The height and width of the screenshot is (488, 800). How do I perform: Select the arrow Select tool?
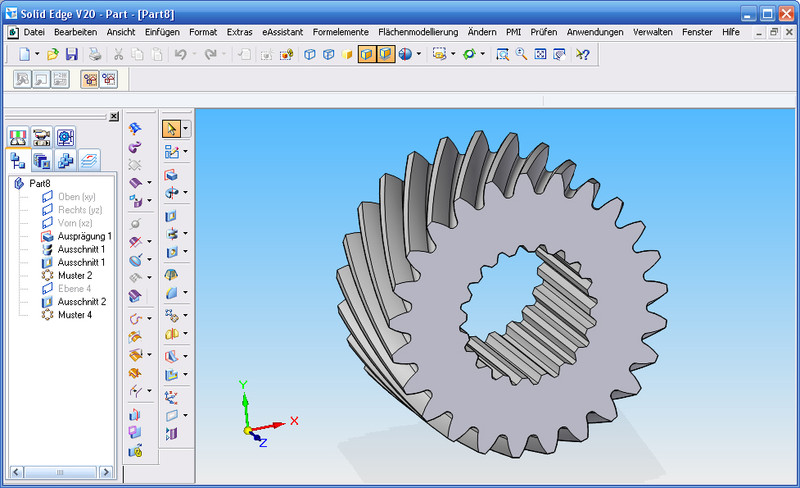171,129
